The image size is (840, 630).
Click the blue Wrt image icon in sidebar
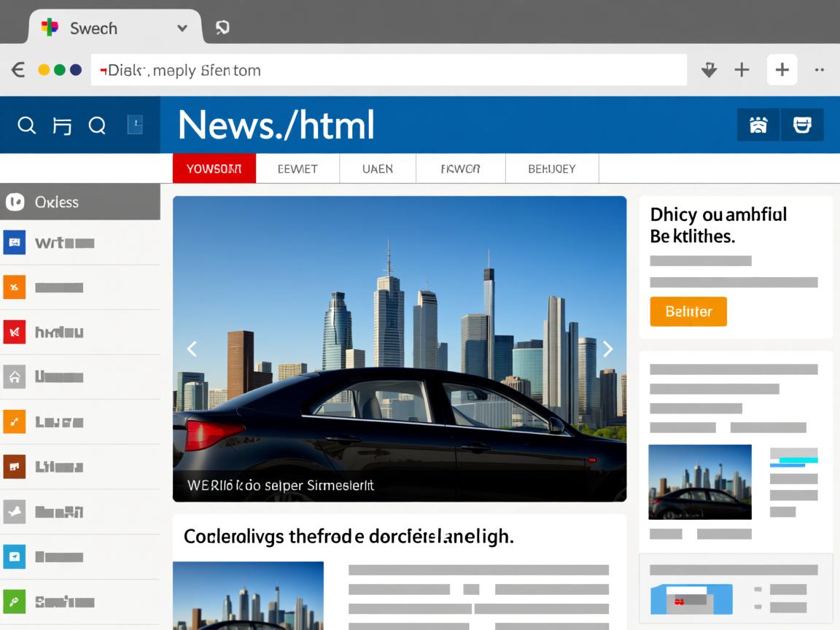pyautogui.click(x=15, y=242)
